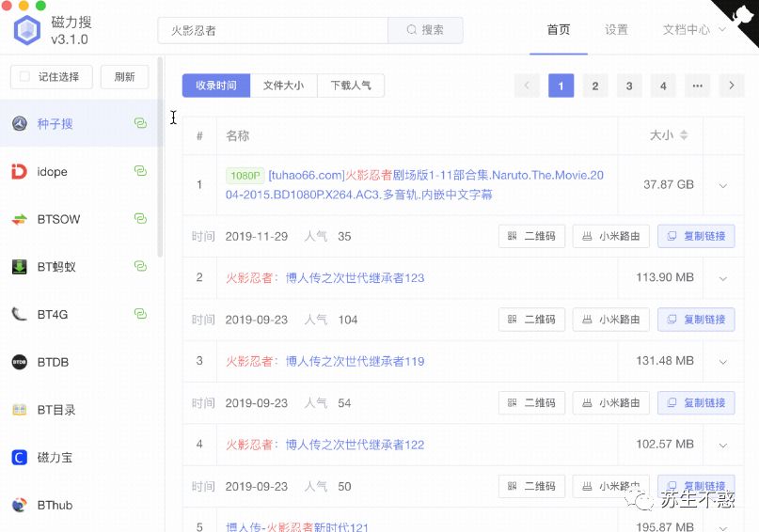The width and height of the screenshot is (759, 532).
Task: Open 博人传之次世代继承者119 link
Action: tap(324, 361)
